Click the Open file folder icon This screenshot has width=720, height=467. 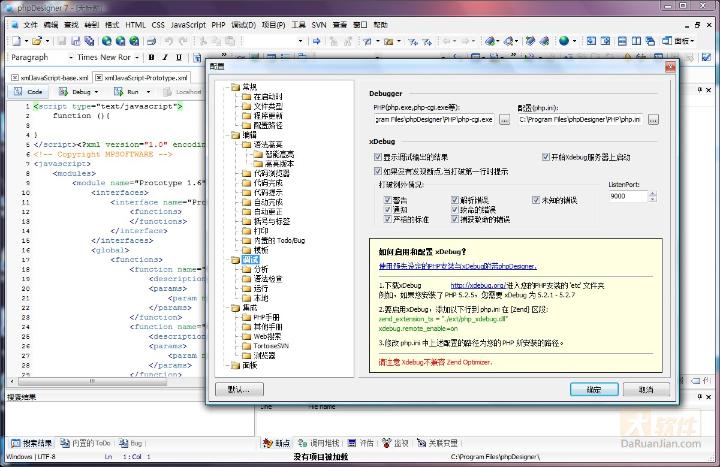36,41
